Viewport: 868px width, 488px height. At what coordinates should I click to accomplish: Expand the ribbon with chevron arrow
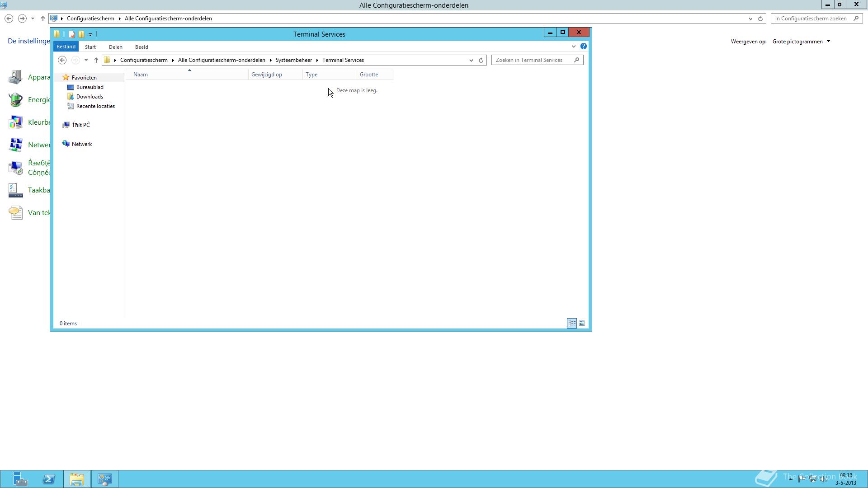click(574, 46)
